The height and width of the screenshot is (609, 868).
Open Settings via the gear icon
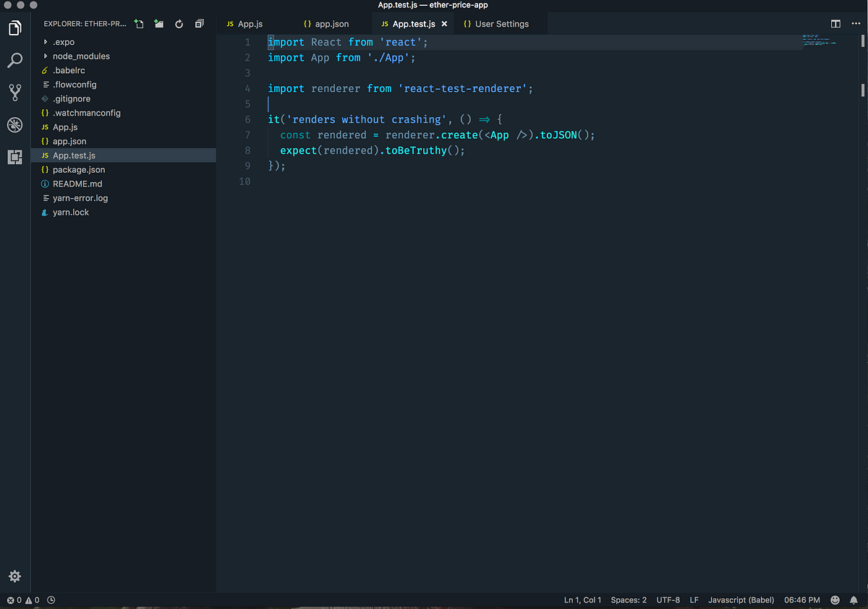coord(14,576)
